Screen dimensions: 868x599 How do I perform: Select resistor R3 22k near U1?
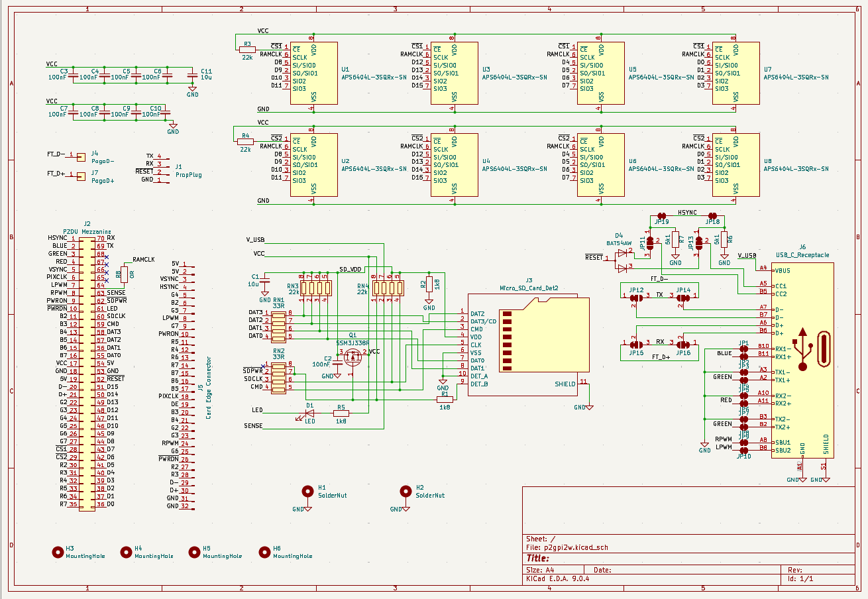click(x=247, y=49)
